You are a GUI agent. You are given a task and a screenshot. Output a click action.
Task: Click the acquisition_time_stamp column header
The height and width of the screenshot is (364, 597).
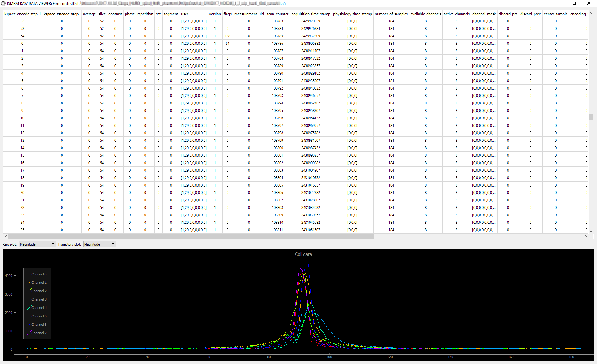pos(310,14)
